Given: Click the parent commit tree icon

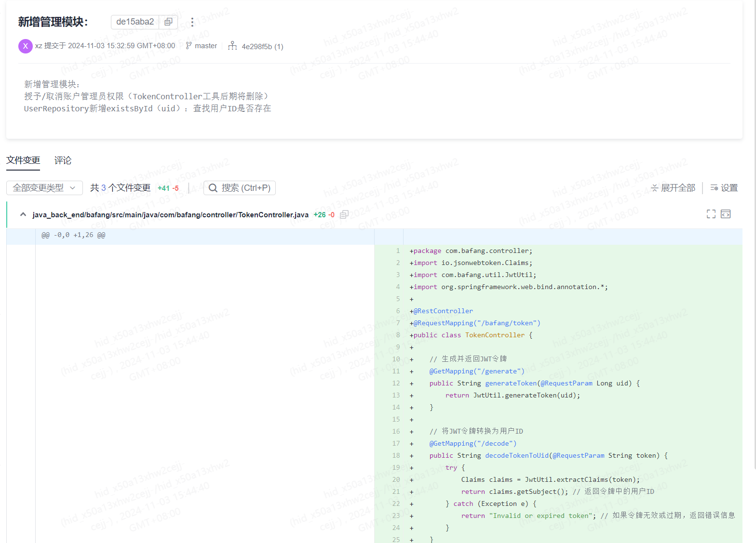Looking at the screenshot, I should click(x=232, y=46).
